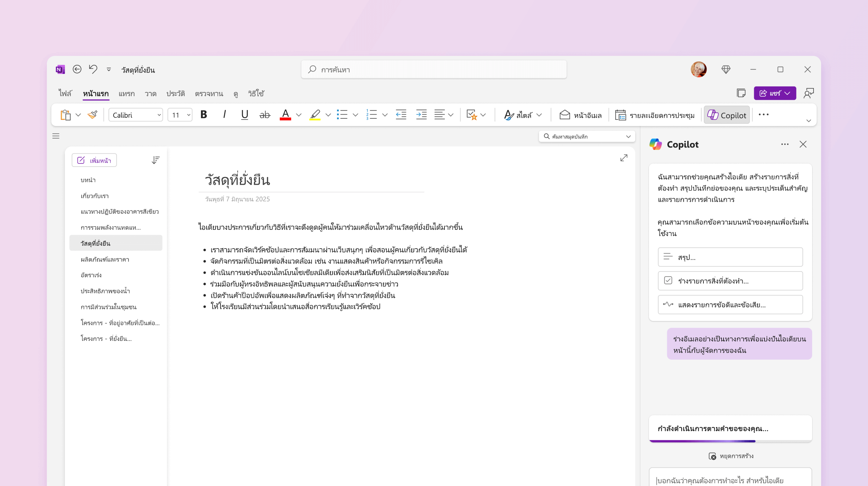Toggle the Copilot ribbon button
The width and height of the screenshot is (868, 486).
pos(727,115)
